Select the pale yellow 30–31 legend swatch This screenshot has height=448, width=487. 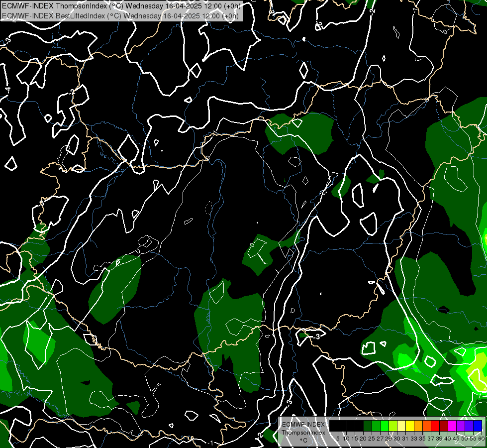coord(401,426)
